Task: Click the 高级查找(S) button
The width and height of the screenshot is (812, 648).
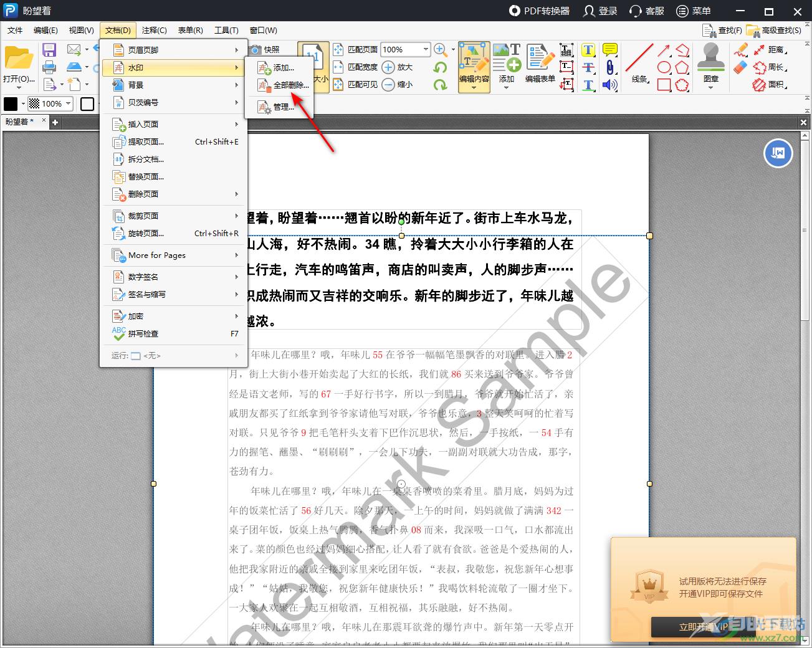Action: (x=774, y=30)
